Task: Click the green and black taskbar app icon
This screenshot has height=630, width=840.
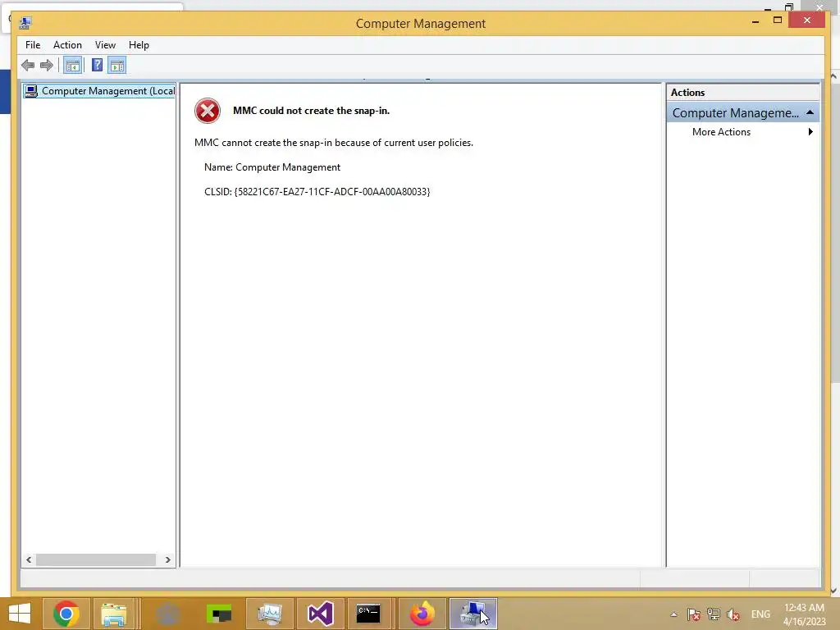Action: point(218,614)
